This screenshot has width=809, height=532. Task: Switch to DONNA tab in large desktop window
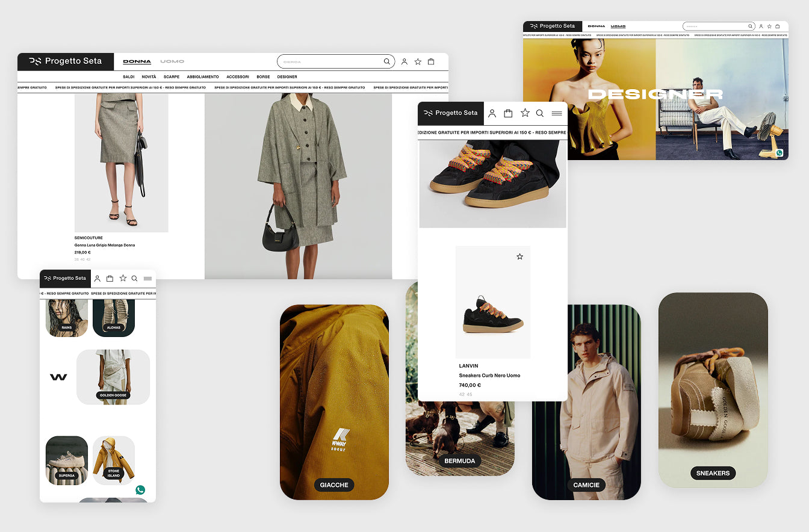tap(137, 61)
